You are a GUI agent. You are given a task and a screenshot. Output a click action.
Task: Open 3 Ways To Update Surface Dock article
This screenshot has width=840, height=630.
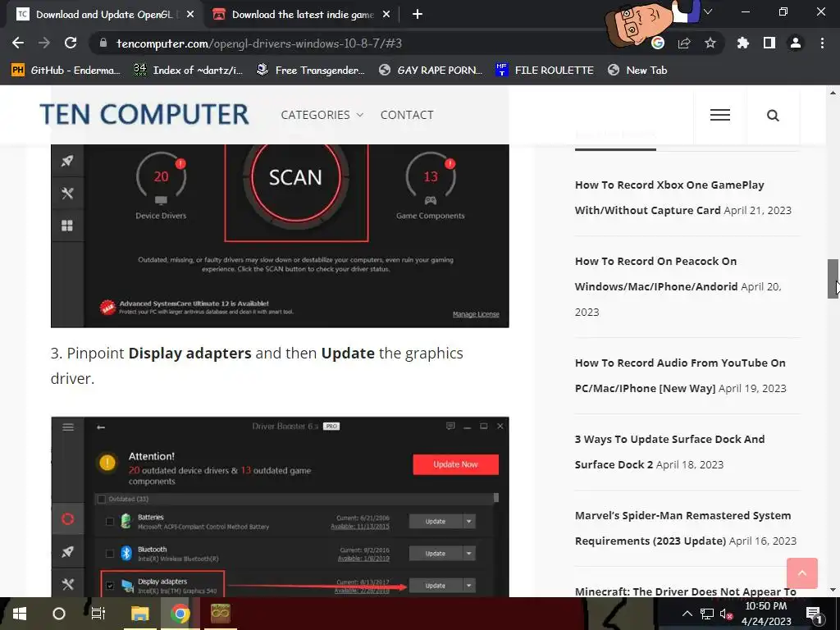coord(669,452)
